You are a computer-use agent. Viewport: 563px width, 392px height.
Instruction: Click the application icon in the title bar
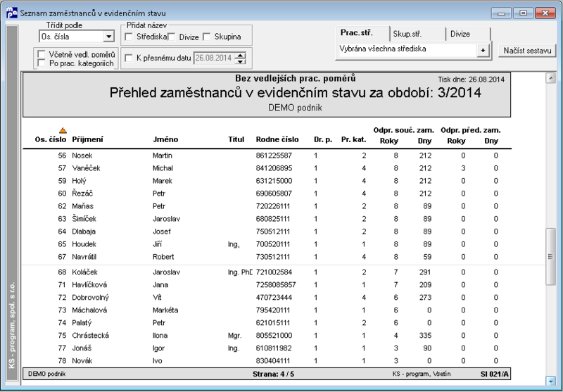(12, 13)
